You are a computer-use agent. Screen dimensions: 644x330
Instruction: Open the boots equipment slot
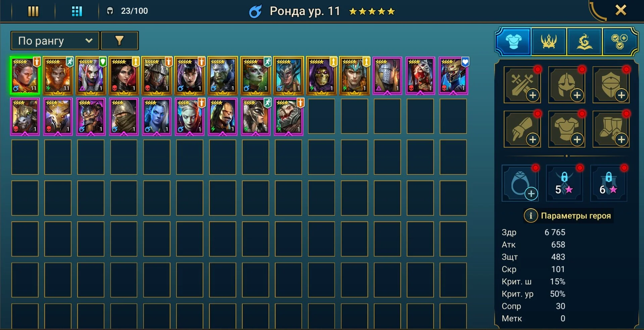pyautogui.click(x=611, y=129)
